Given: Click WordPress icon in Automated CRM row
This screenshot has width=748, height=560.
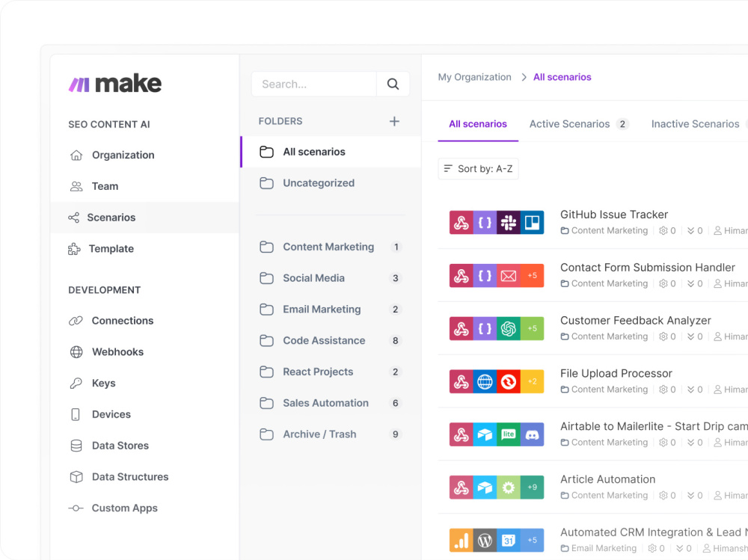Looking at the screenshot, I should (x=485, y=540).
